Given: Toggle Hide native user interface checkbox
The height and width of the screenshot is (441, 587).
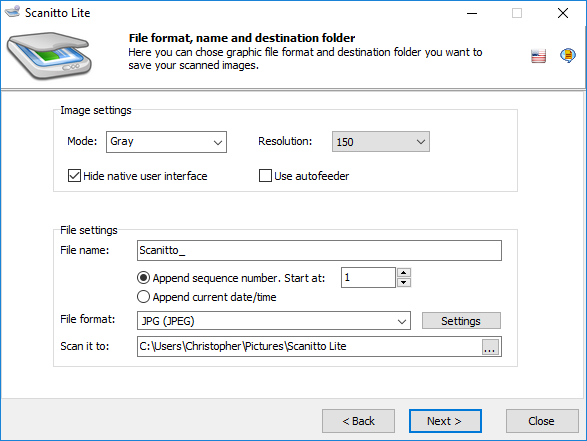Looking at the screenshot, I should [74, 176].
